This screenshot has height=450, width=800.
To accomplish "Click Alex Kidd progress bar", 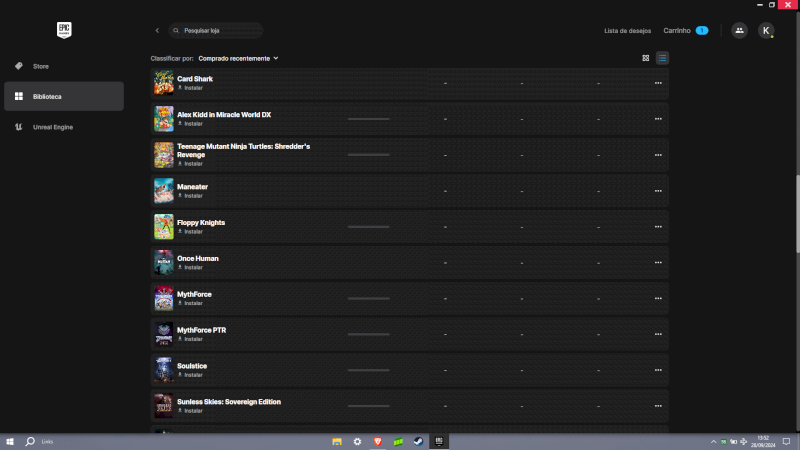I will tap(368, 119).
